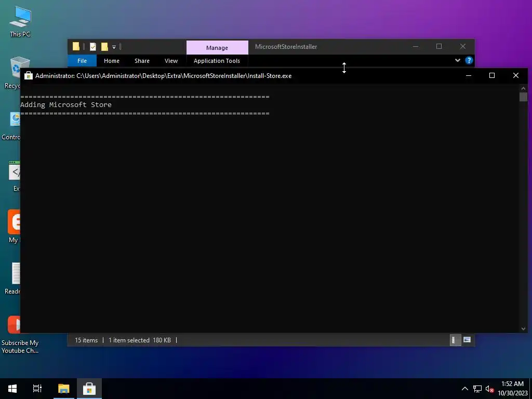
Task: Close the Install-Store.exe console window
Action: pyautogui.click(x=516, y=75)
